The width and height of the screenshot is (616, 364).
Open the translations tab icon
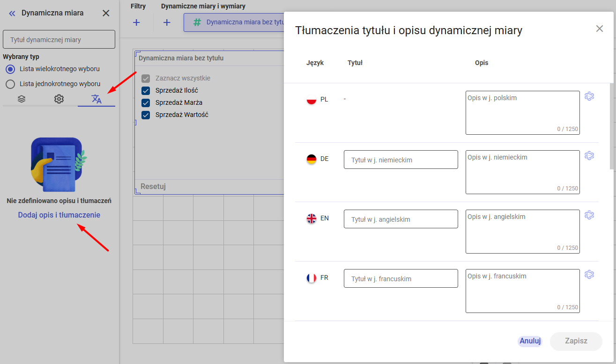(x=96, y=99)
